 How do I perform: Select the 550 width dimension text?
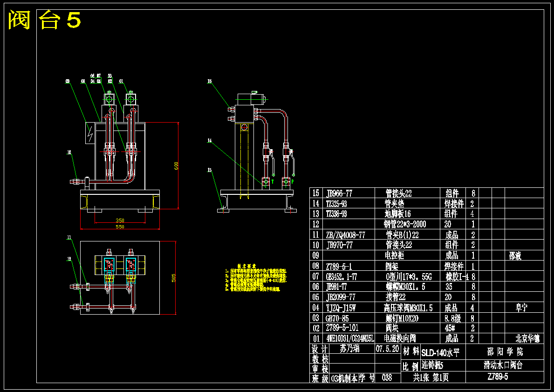pyautogui.click(x=120, y=227)
